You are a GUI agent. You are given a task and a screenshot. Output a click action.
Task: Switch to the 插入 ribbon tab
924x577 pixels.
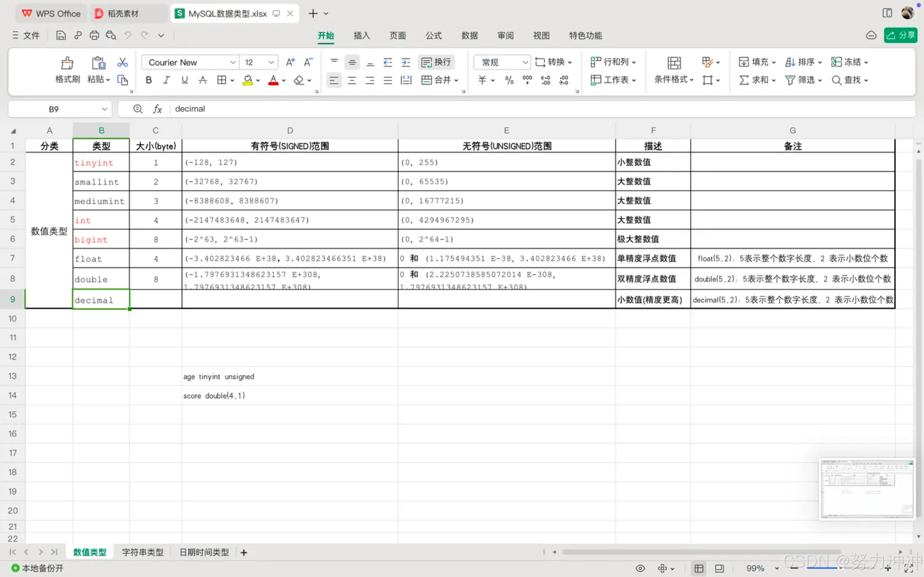point(361,36)
